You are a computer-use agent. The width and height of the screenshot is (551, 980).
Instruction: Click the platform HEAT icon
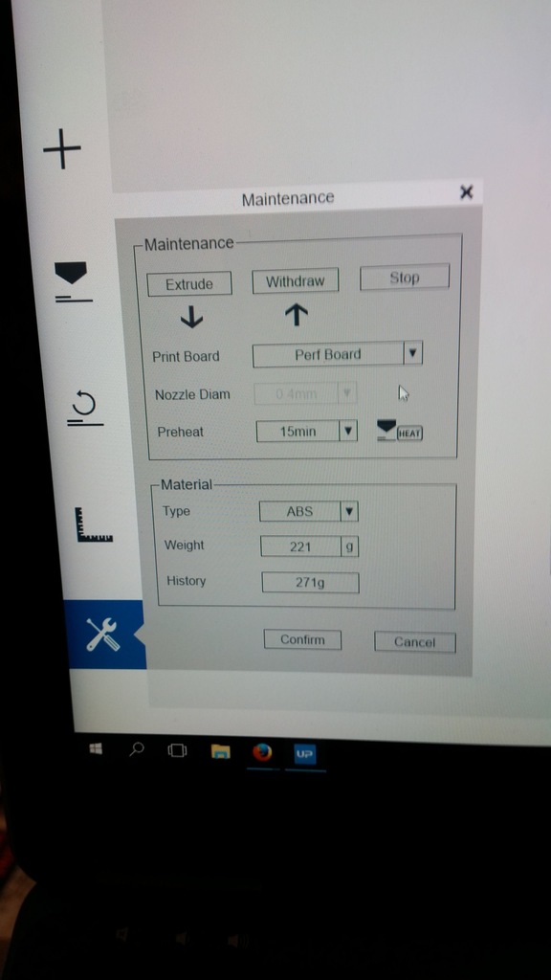(400, 431)
